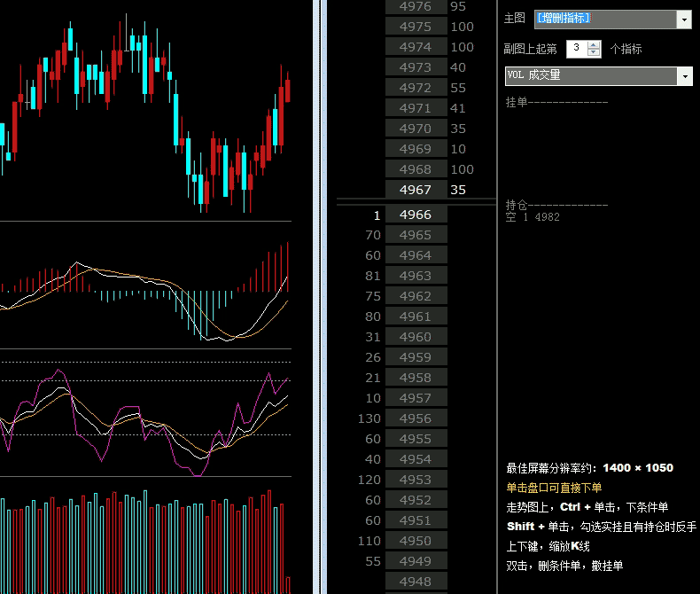Click price 4975 in the order book
Image resolution: width=700 pixels, height=594 pixels.
(x=416, y=27)
